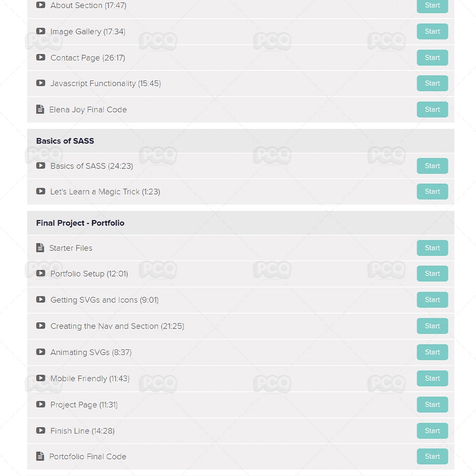Click video icon next to Basics of SASS lesson

tap(41, 166)
